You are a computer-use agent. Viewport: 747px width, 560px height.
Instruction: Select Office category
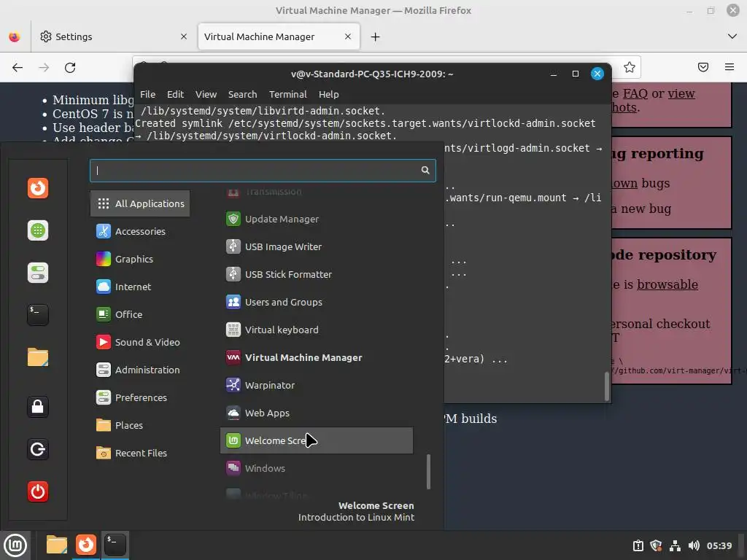[x=140, y=314]
